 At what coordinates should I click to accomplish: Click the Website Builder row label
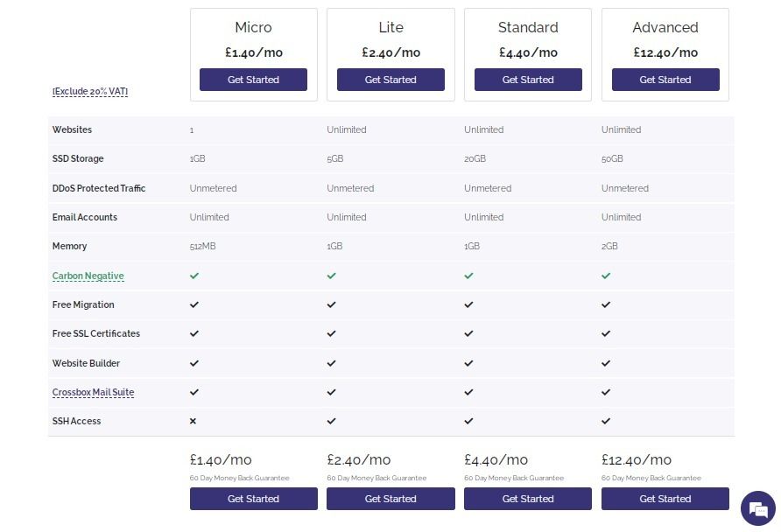coord(86,364)
